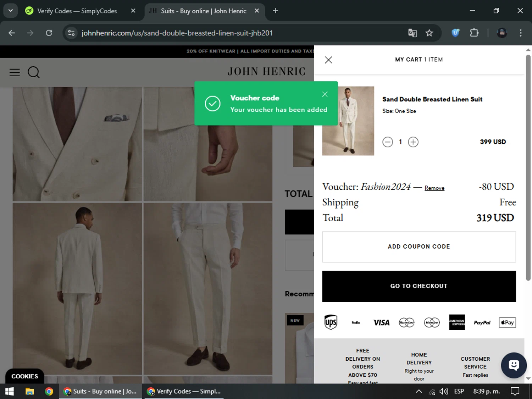Open the Chrome profile avatar
The image size is (532, 399).
502,33
